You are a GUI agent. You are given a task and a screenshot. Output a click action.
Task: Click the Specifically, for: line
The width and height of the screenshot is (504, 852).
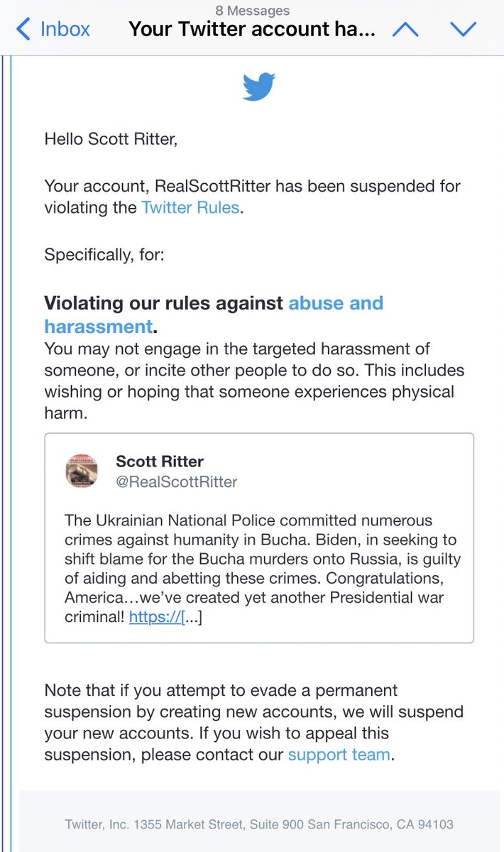(104, 253)
